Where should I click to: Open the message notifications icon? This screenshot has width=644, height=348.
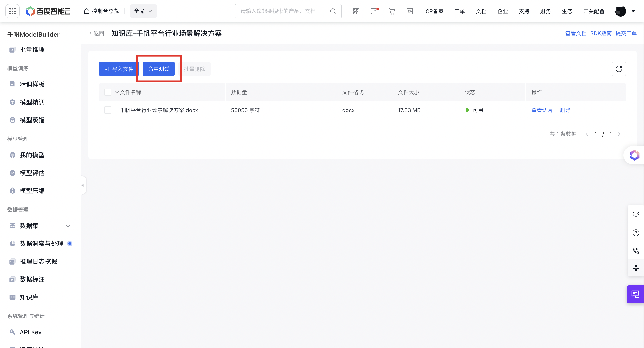pyautogui.click(x=374, y=11)
